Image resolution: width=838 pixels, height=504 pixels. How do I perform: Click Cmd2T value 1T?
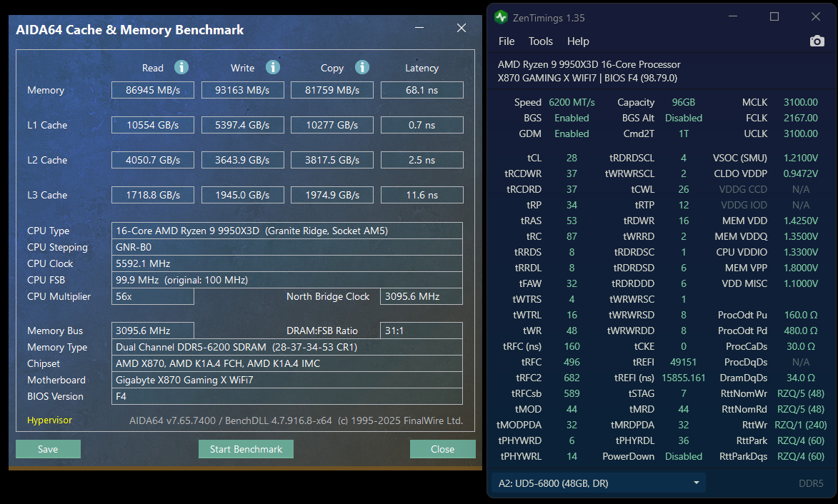(x=684, y=133)
